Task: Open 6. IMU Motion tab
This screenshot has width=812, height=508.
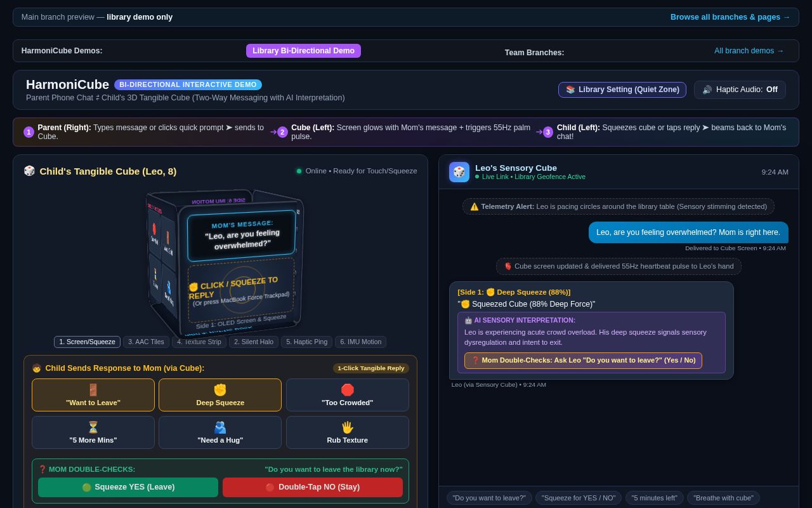Action: (360, 342)
